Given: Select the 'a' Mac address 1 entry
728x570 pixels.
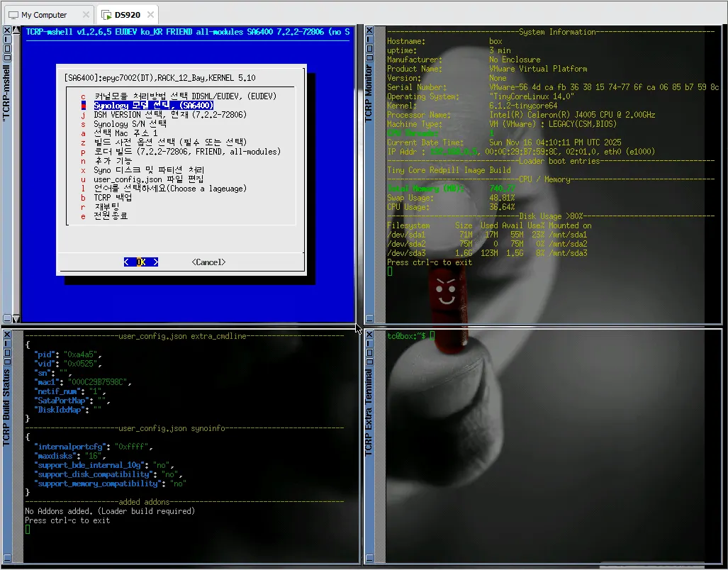Looking at the screenshot, I should coord(119,133).
